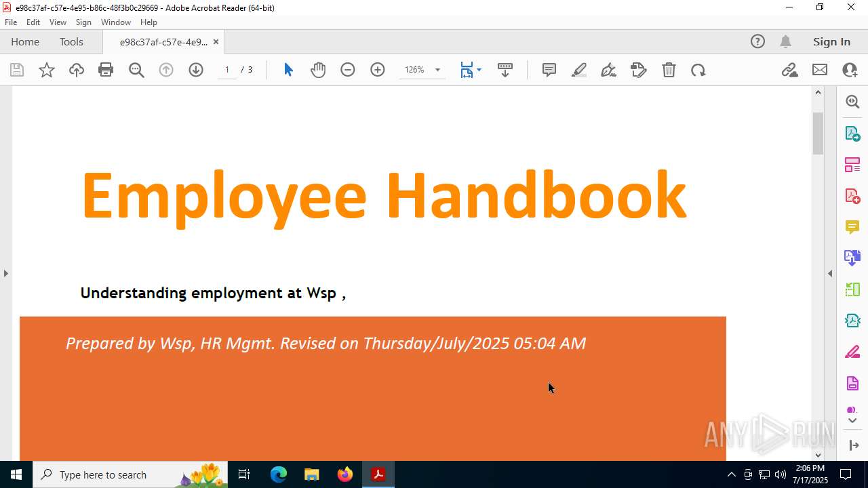Launch Microsoft Edge from taskbar
This screenshot has width=868, height=488.
279,474
